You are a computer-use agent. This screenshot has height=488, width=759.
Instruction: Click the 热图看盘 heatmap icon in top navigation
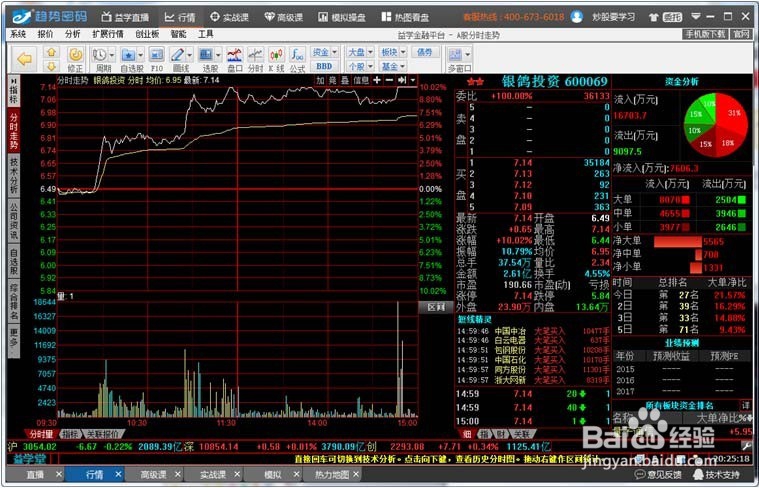point(386,17)
